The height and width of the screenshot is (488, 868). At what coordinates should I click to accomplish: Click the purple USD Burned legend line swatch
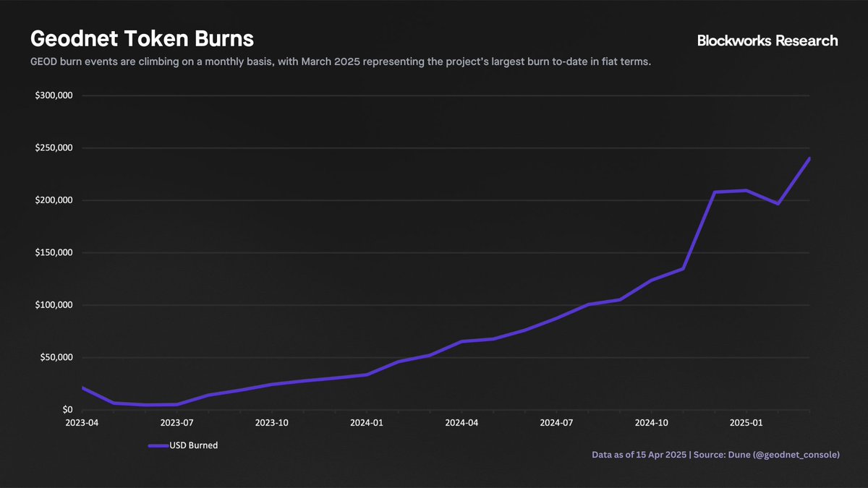click(158, 446)
